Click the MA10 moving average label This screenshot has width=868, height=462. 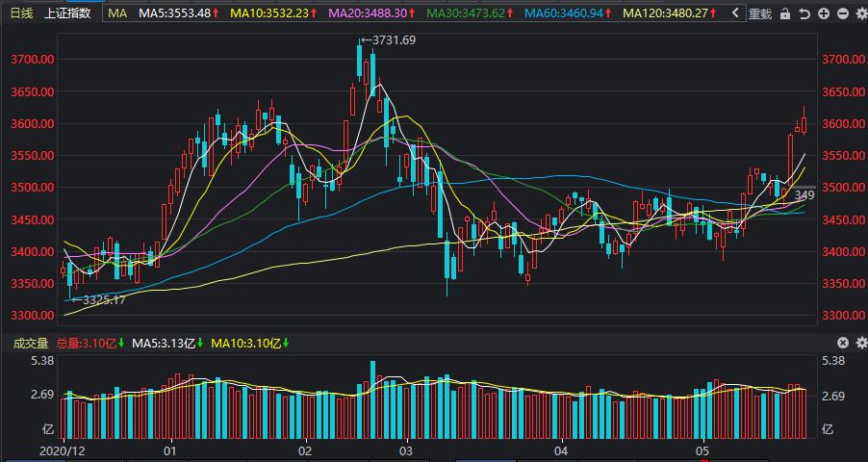(274, 13)
